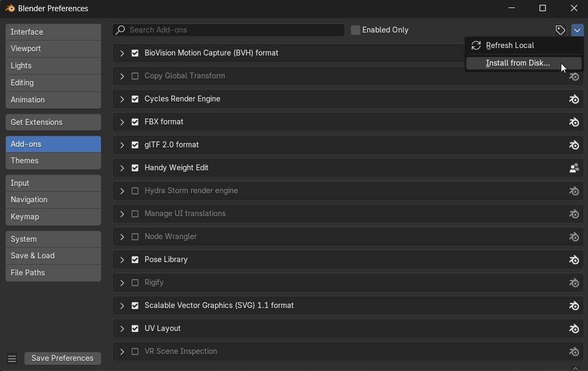
Task: Click the refresh icon beside Refresh Local
Action: click(476, 45)
